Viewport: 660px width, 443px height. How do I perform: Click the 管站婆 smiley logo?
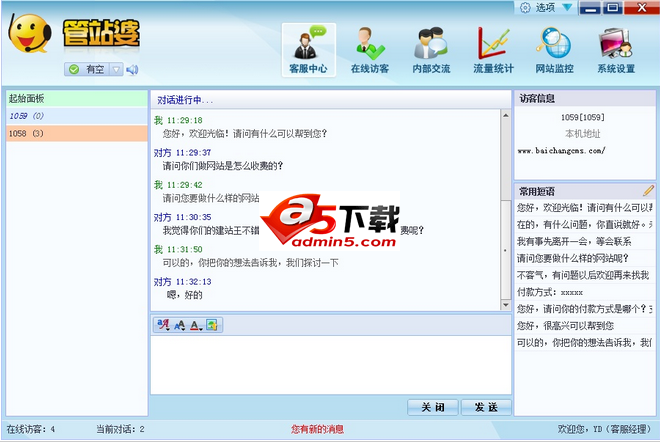[29, 33]
